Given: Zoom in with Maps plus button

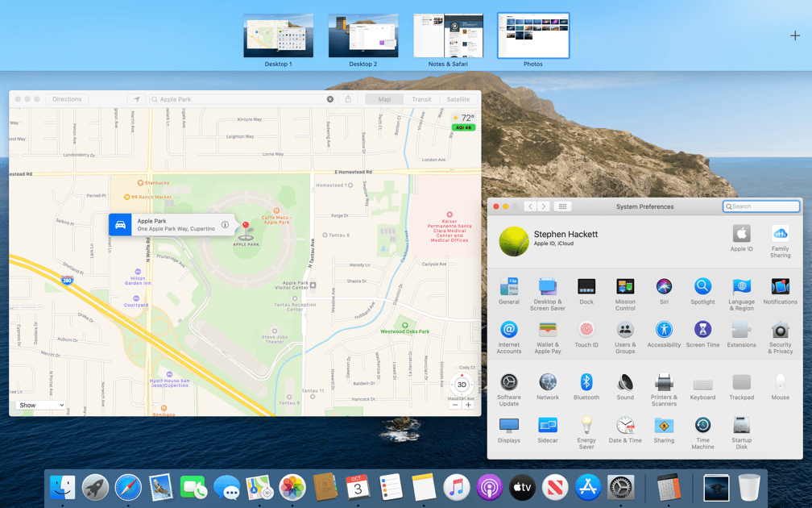Looking at the screenshot, I should pyautogui.click(x=468, y=405).
